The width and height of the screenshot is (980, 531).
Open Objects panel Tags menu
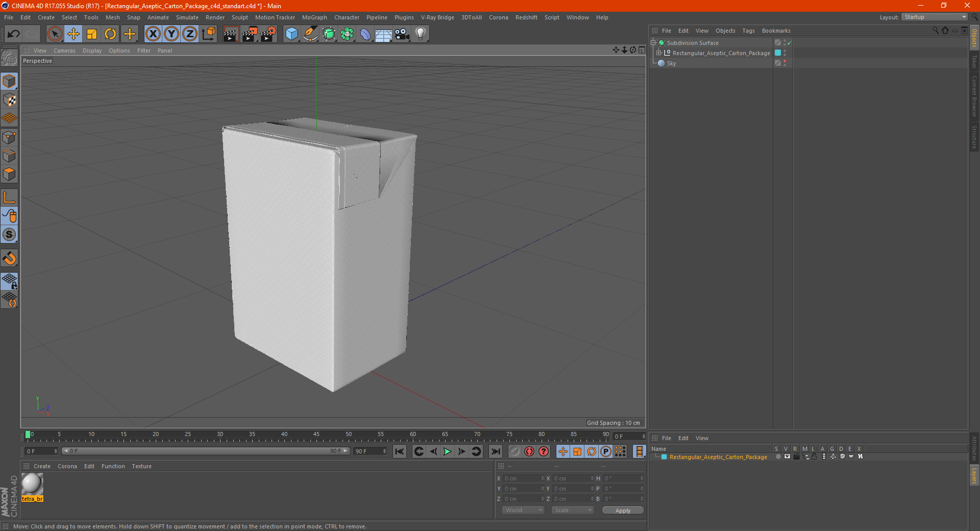click(748, 31)
